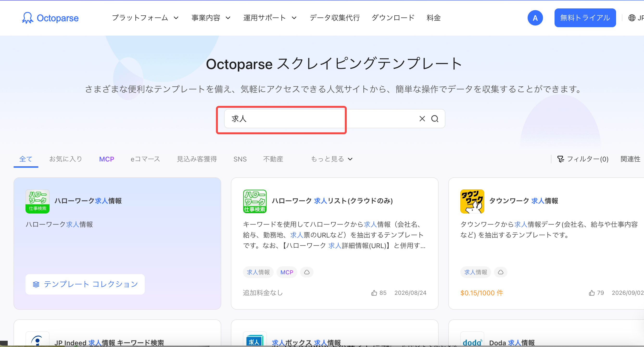Click the globe language icon
644x347 pixels.
(632, 18)
